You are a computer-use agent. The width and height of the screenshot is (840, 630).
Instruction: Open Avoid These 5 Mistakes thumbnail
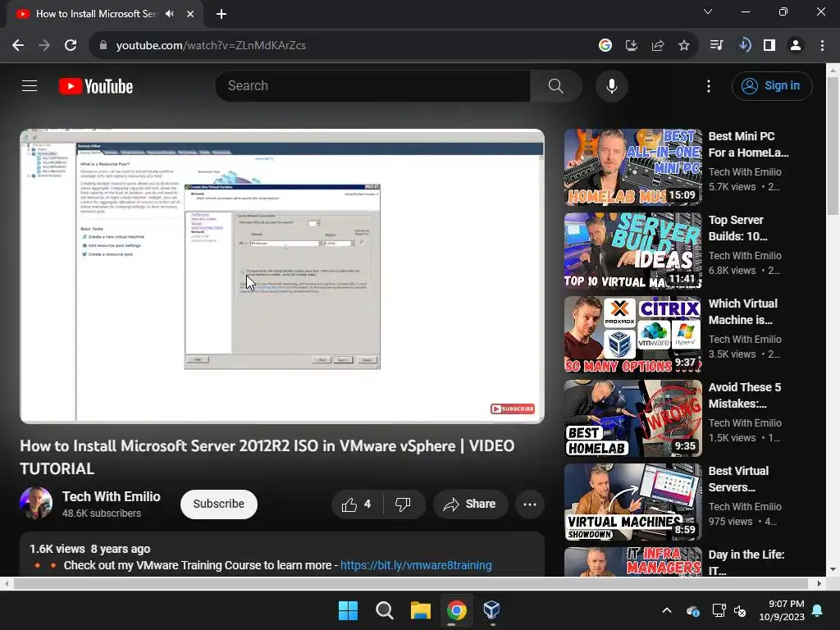632,418
